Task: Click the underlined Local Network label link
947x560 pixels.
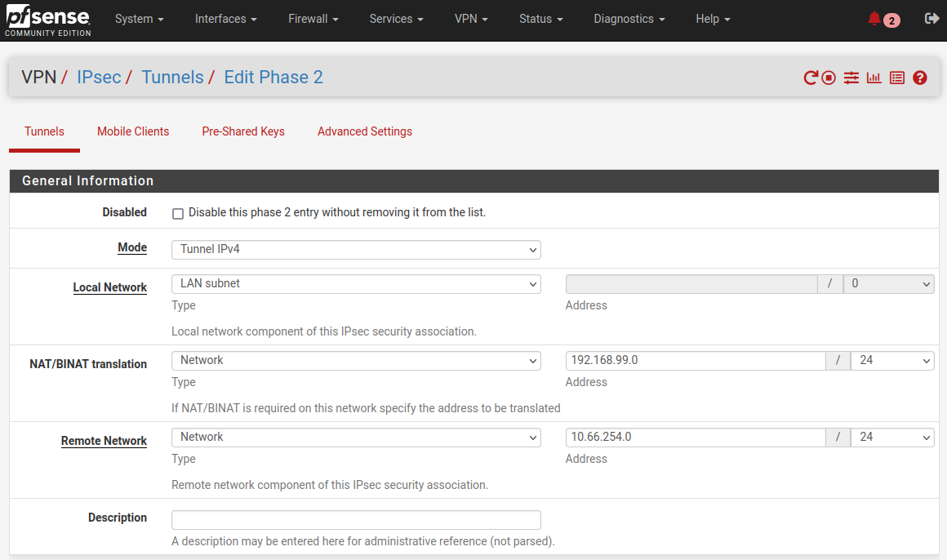Action: (x=109, y=287)
